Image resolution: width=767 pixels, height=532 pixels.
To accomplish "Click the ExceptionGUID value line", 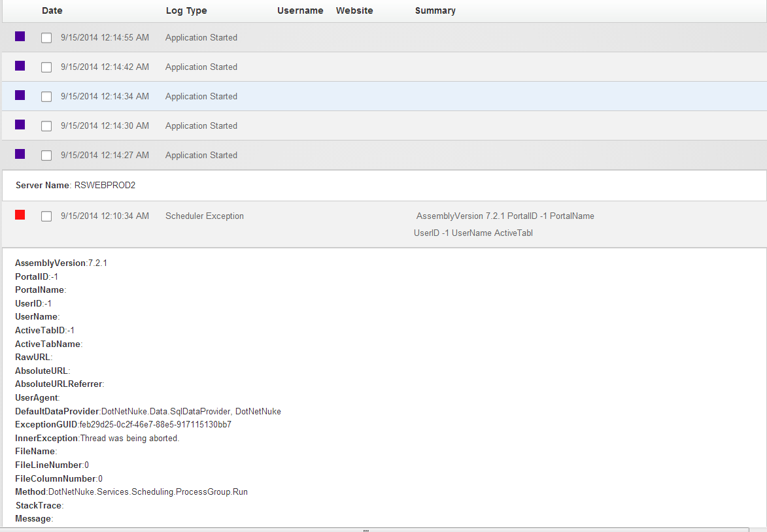I will [124, 424].
